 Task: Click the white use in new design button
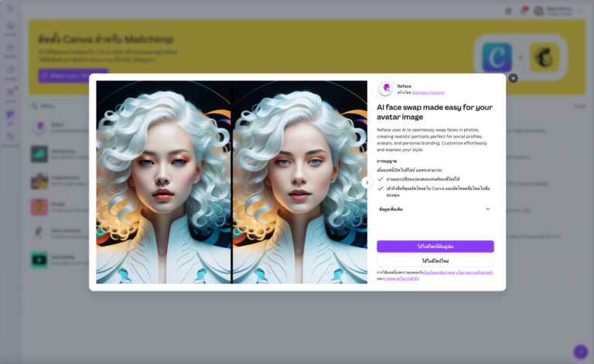coord(435,261)
